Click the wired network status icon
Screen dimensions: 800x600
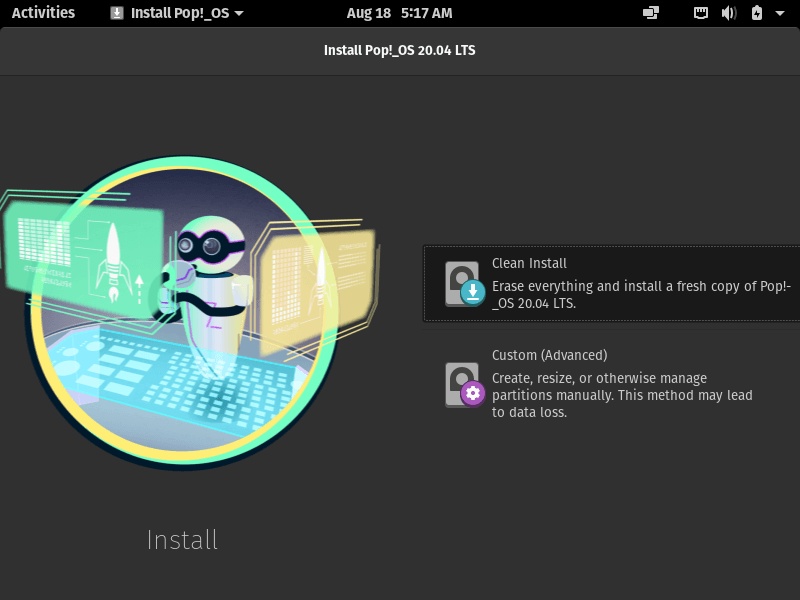tap(701, 13)
